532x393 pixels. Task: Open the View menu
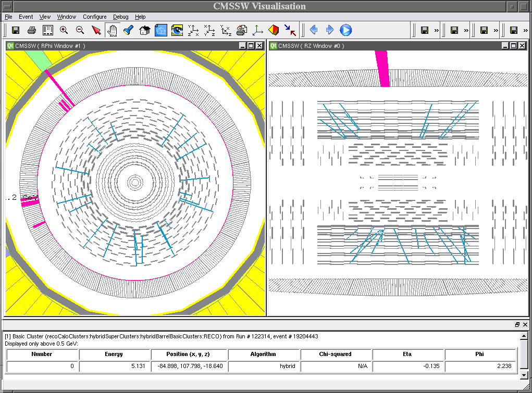45,17
